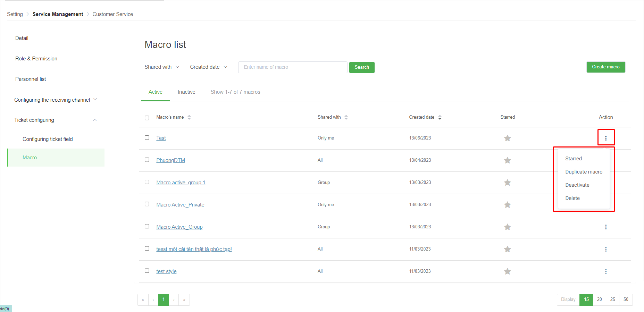Choose Deactivate from the action menu
This screenshot has height=312, width=644.
pos(577,185)
